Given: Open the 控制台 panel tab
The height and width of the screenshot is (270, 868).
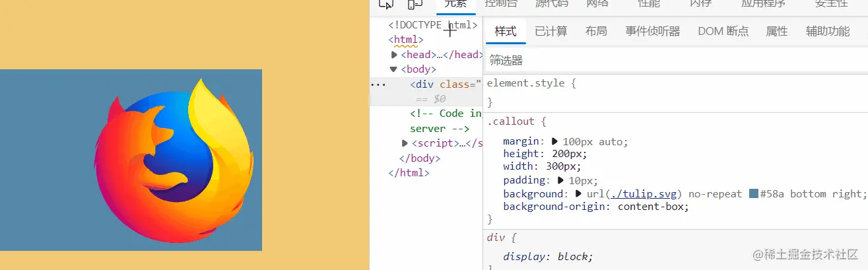Looking at the screenshot, I should click(x=502, y=4).
